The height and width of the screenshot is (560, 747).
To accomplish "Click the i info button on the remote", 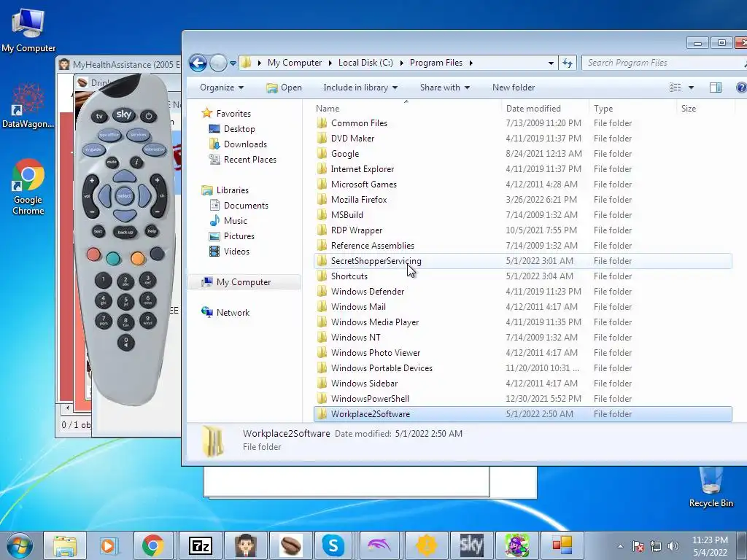I will 136,163.
